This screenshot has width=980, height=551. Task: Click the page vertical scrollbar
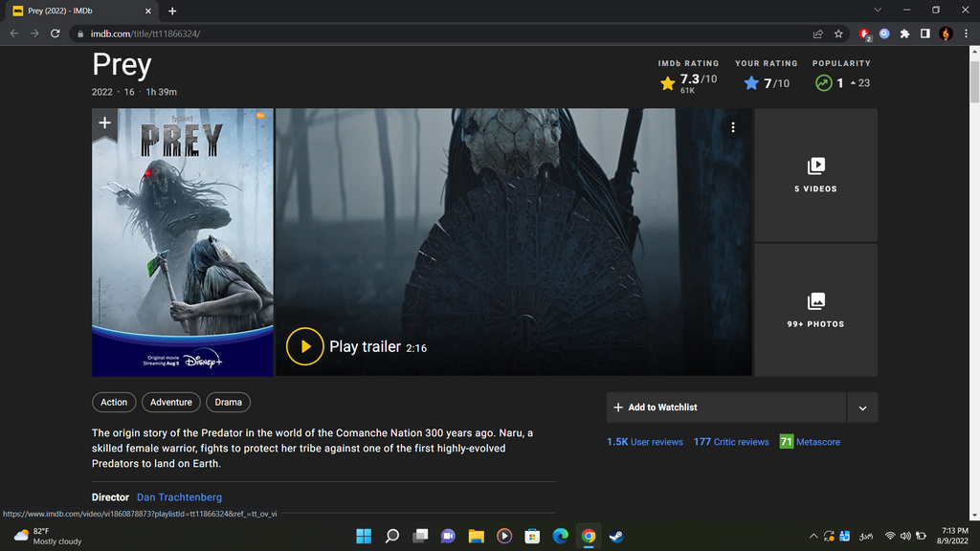pyautogui.click(x=974, y=81)
